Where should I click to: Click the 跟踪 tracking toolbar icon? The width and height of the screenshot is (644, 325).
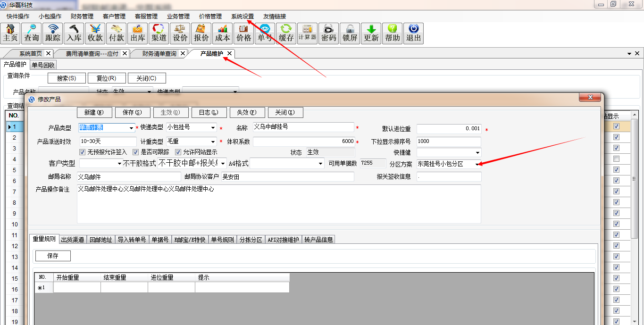(x=53, y=33)
